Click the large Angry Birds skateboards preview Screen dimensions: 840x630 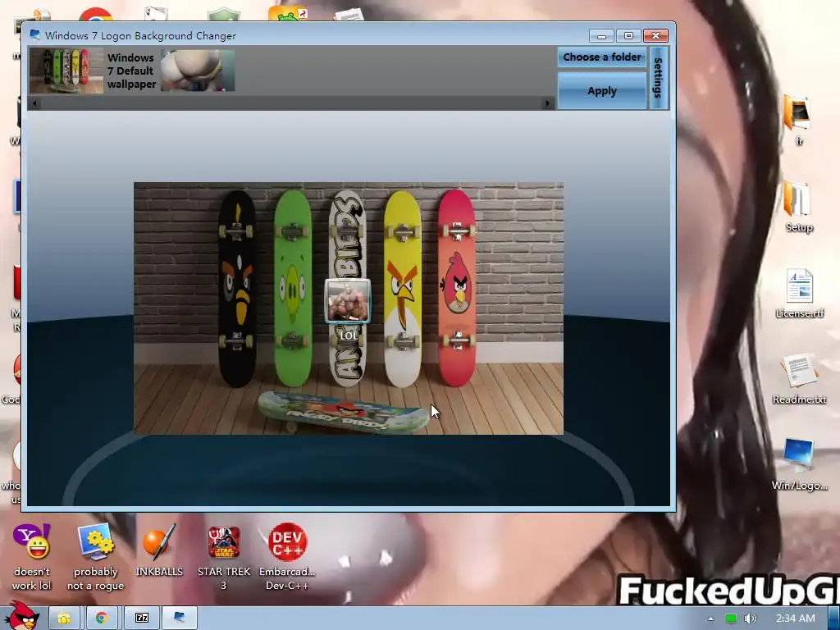pos(348,308)
